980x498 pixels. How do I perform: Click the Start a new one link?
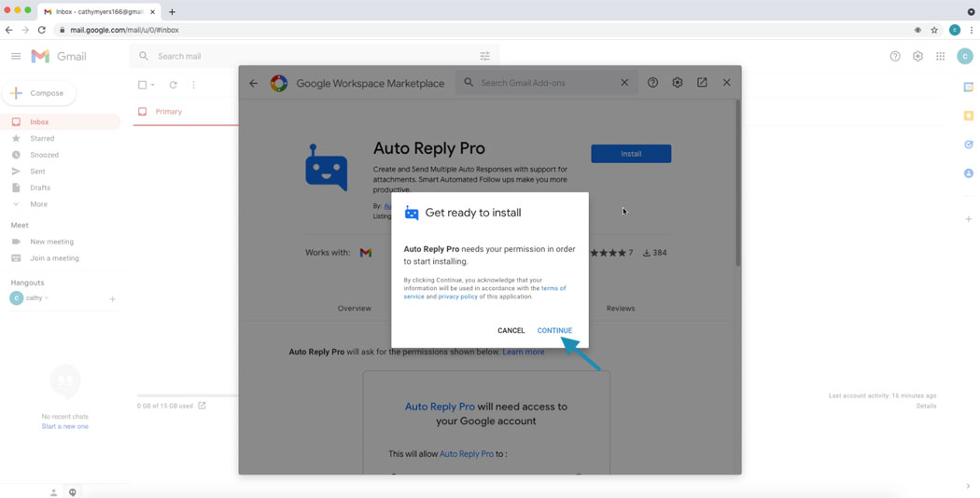pos(65,426)
